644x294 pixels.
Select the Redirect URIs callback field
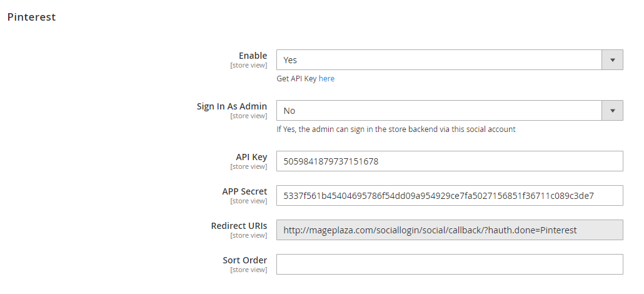pos(450,230)
